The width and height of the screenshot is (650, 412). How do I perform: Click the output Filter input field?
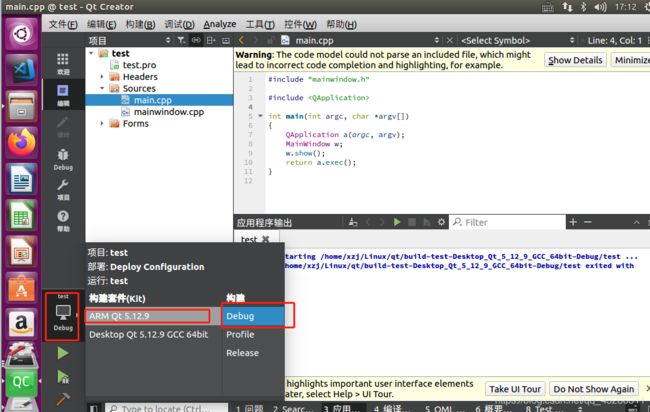pos(507,222)
